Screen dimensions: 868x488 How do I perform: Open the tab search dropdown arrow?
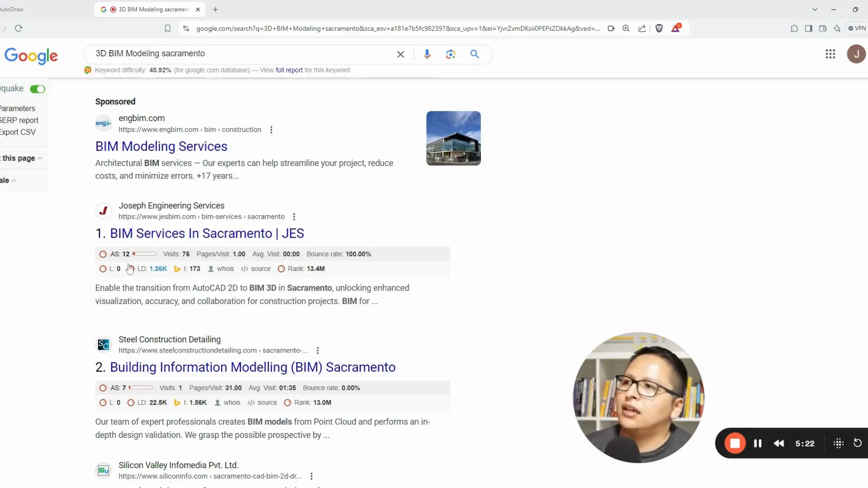tap(815, 9)
